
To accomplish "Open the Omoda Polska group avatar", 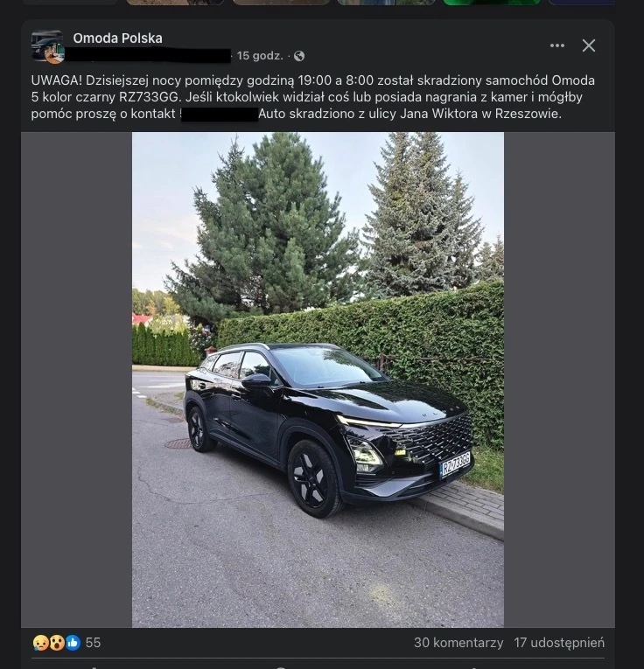I will (47, 45).
